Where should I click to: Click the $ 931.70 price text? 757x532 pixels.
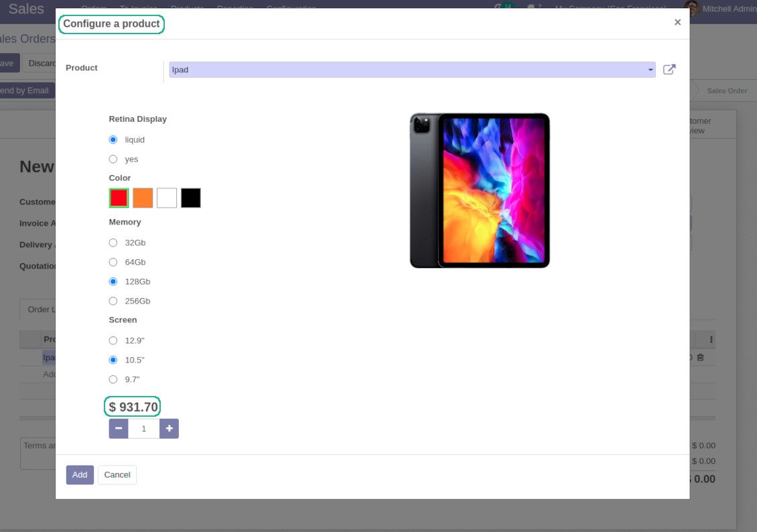pos(133,407)
